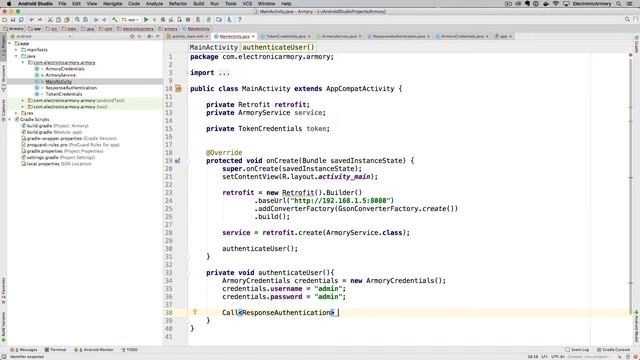640x360 pixels.
Task: Expand the res folder node
Action: [x=16, y=113]
